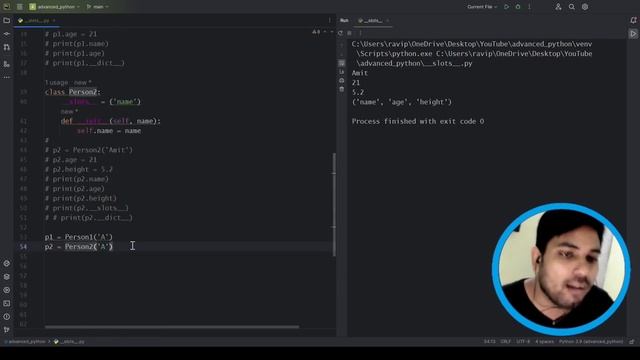Open IDE settings gear

click(585, 7)
